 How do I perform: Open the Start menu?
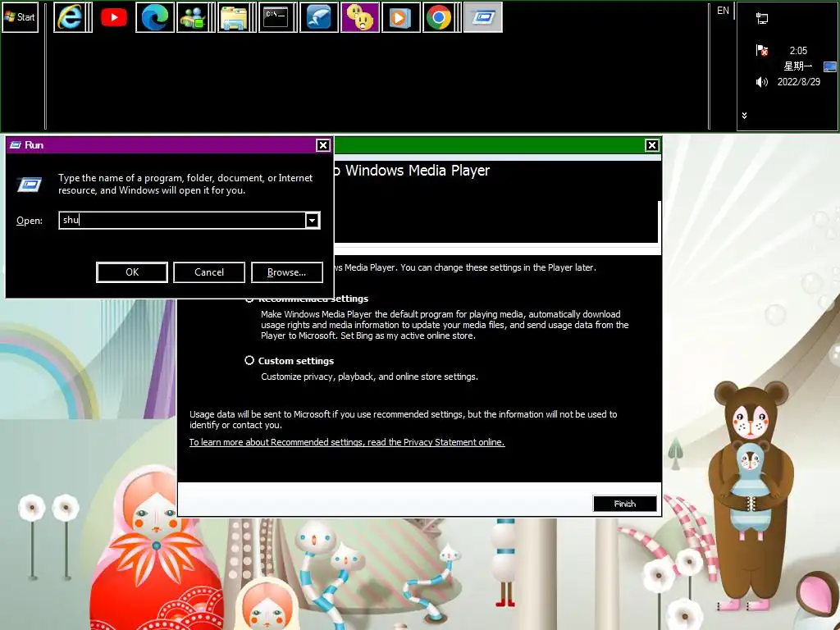tap(21, 17)
